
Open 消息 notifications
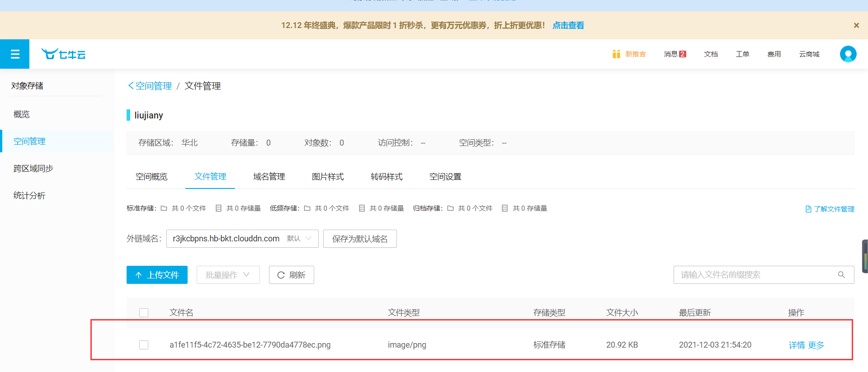[670, 54]
